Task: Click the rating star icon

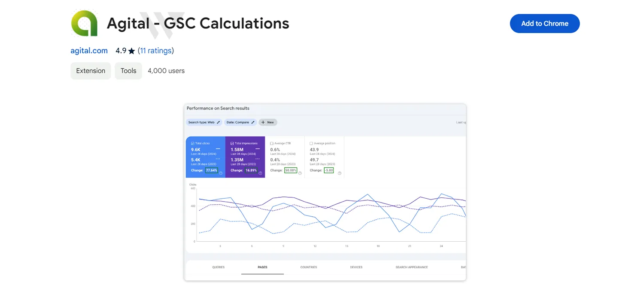Action: coord(131,51)
